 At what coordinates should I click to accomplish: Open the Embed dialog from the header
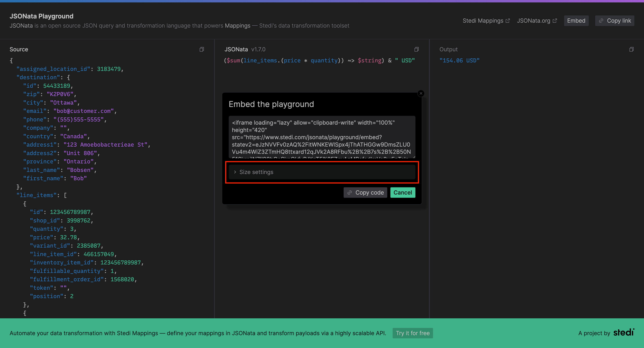pos(576,20)
